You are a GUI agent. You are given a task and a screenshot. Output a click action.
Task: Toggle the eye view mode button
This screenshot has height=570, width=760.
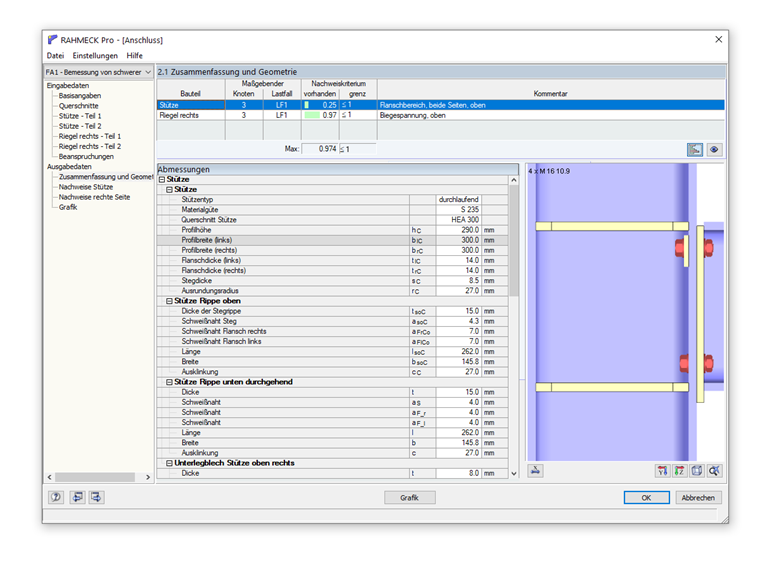pyautogui.click(x=714, y=150)
